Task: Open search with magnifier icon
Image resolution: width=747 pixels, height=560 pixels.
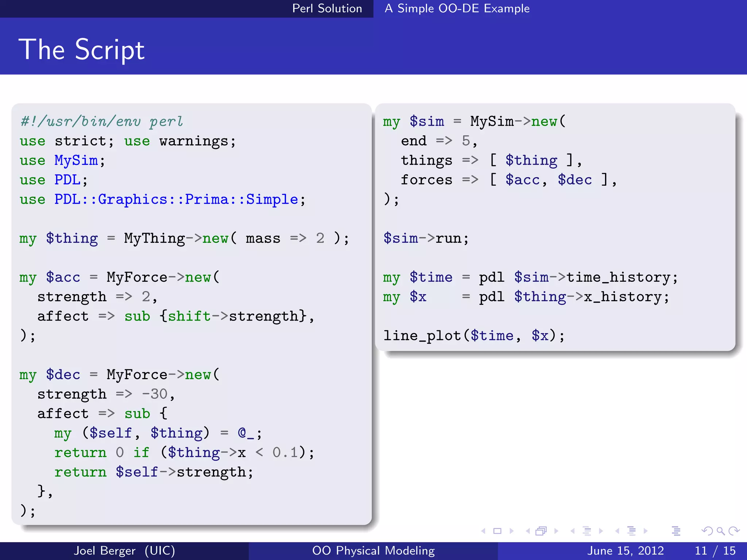Action: point(721,531)
